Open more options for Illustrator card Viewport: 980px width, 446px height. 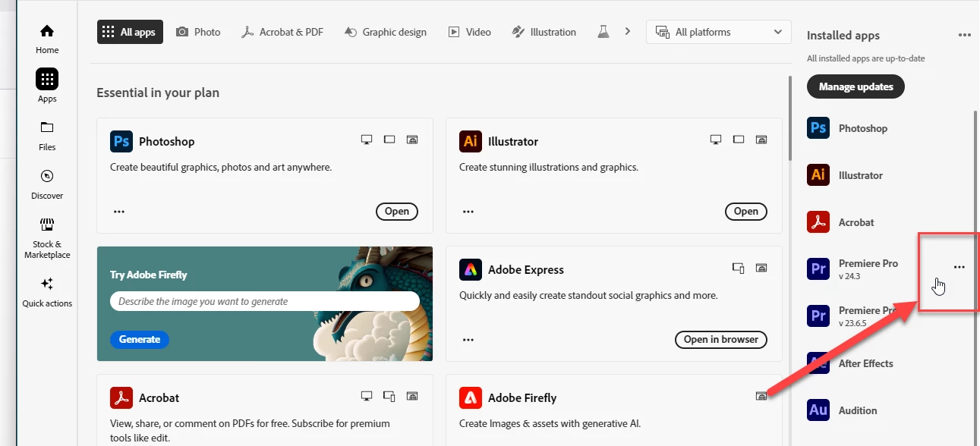468,212
